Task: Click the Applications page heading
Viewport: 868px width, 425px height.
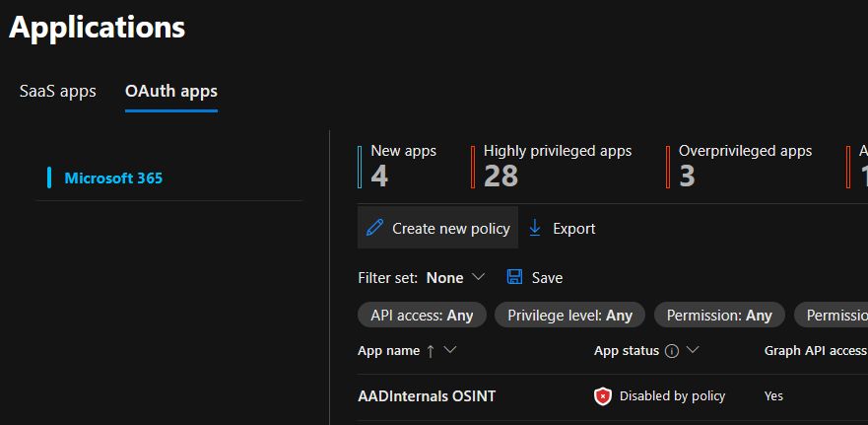Action: point(98,28)
